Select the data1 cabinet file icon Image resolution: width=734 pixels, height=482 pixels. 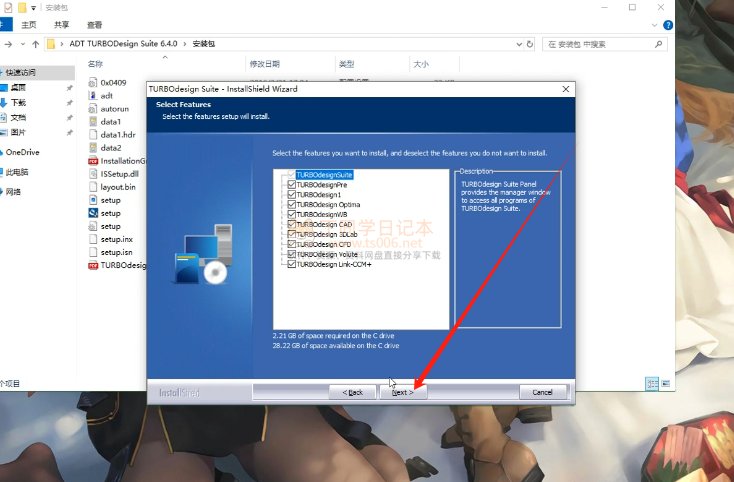click(x=93, y=122)
